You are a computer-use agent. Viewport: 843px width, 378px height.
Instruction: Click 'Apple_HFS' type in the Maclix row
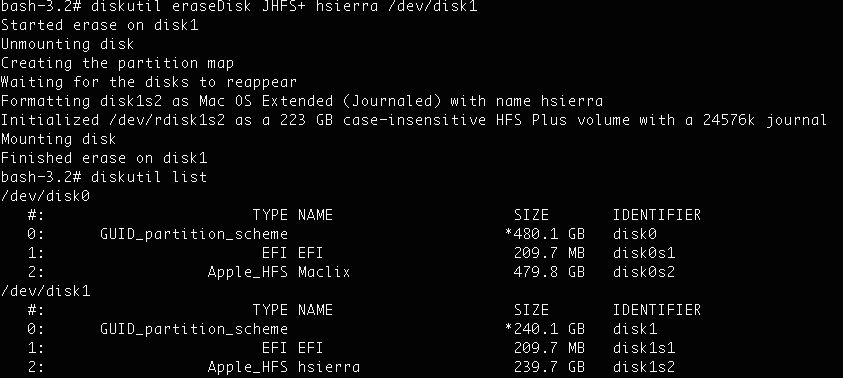[248, 272]
